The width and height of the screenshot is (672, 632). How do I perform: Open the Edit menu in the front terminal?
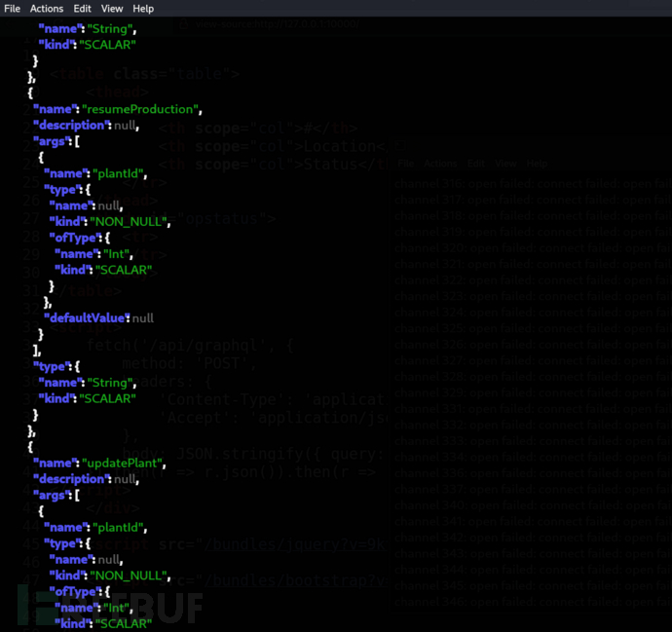[82, 9]
